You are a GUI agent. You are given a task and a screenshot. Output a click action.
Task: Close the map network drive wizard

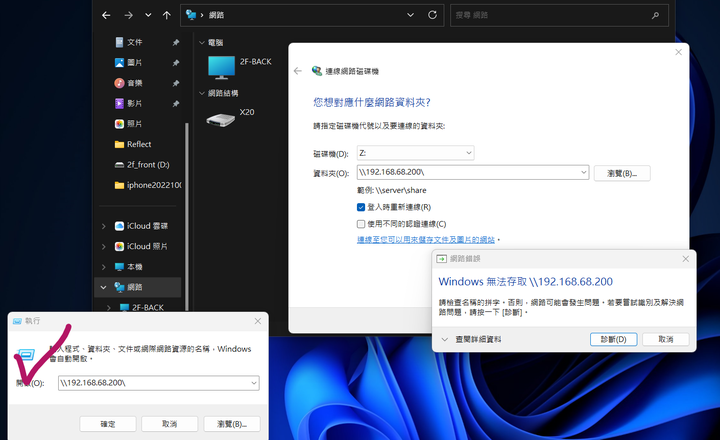[678, 52]
